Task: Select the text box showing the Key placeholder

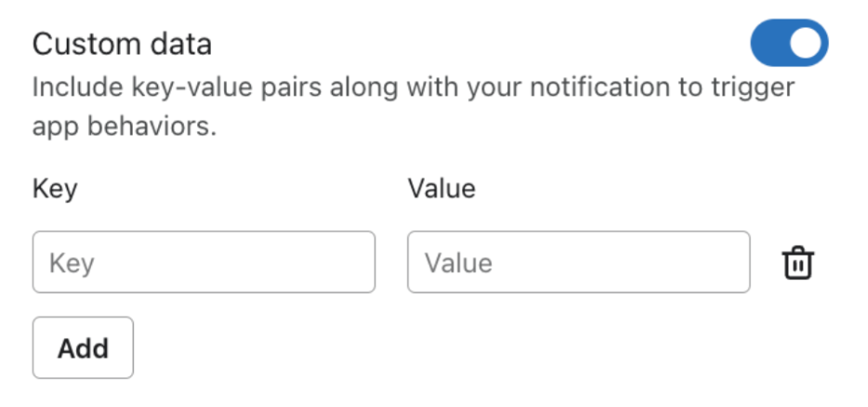Action: 204,263
